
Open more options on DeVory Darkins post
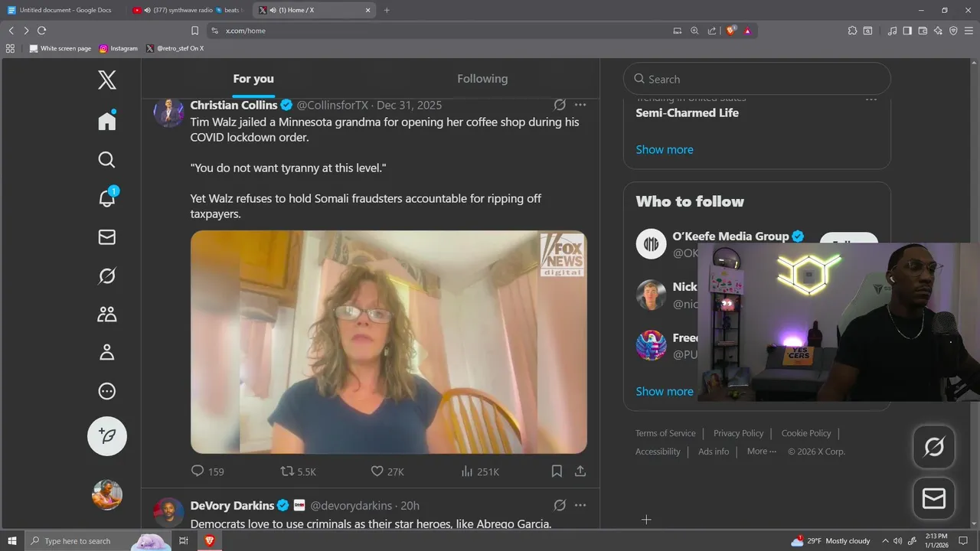(x=580, y=505)
